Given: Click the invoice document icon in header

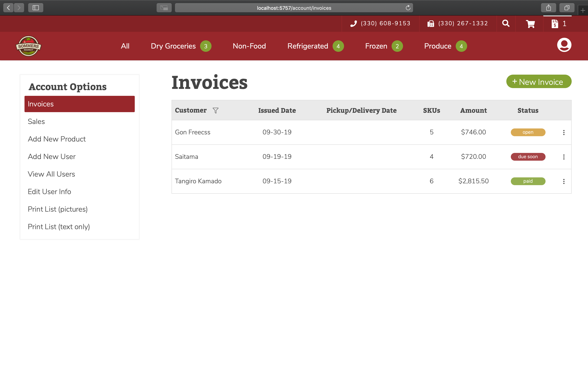Looking at the screenshot, I should coord(555,24).
